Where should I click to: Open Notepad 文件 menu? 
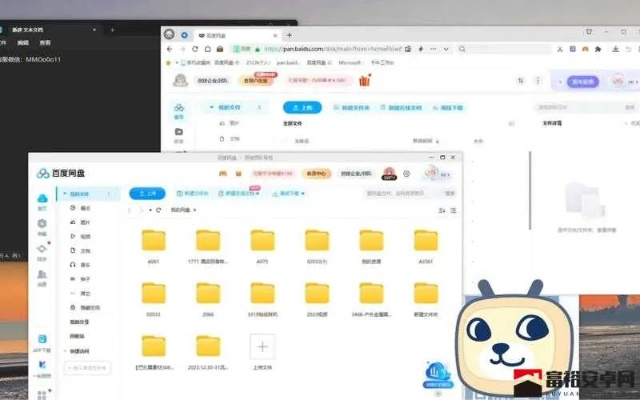[x=2, y=42]
